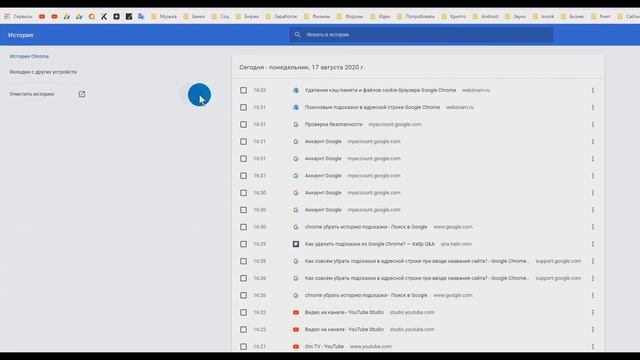Tick checkbox for Хабр Q&A entry

243,244
